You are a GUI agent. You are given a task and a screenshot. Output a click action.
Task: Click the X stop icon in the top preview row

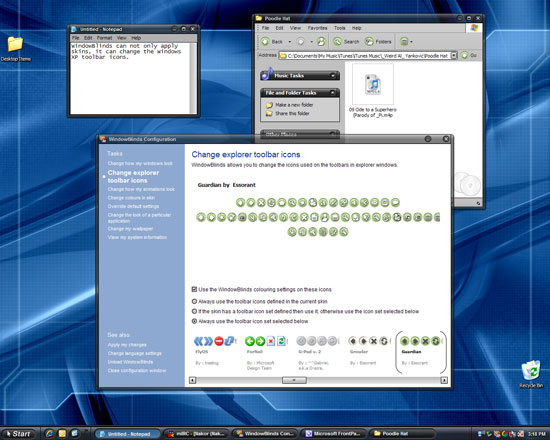[261, 202]
